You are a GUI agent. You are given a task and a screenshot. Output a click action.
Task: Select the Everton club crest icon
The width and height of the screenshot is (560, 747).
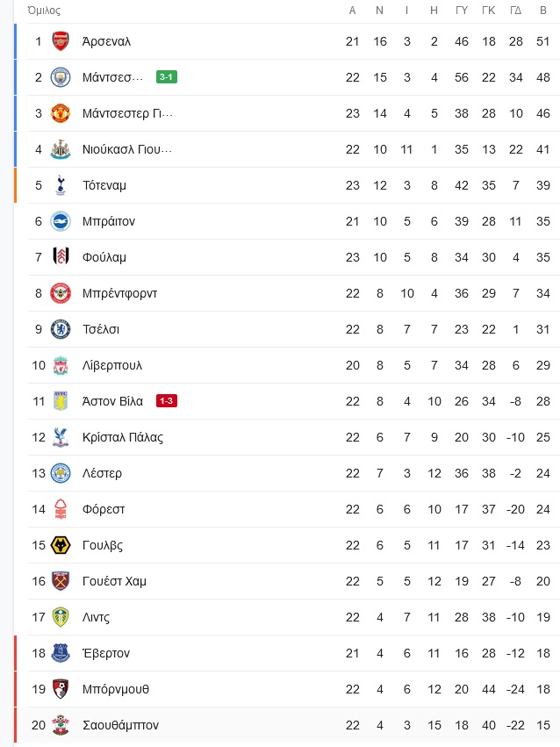[61, 653]
